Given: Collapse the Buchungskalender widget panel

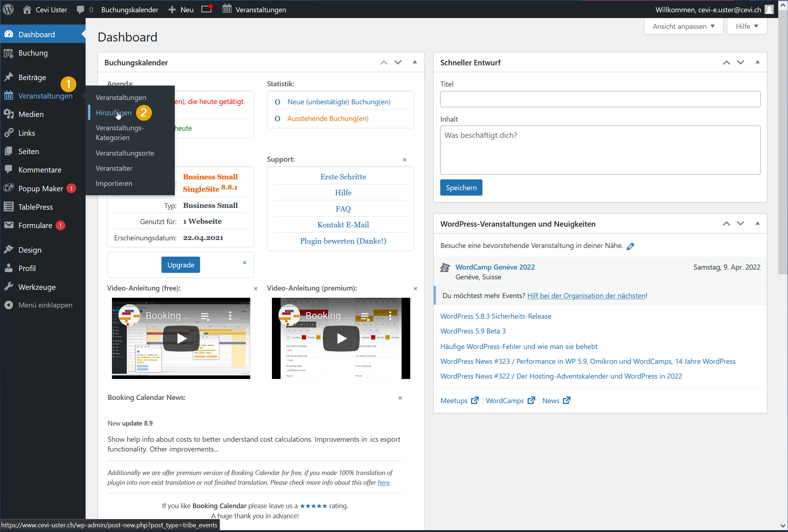Looking at the screenshot, I should click(415, 62).
